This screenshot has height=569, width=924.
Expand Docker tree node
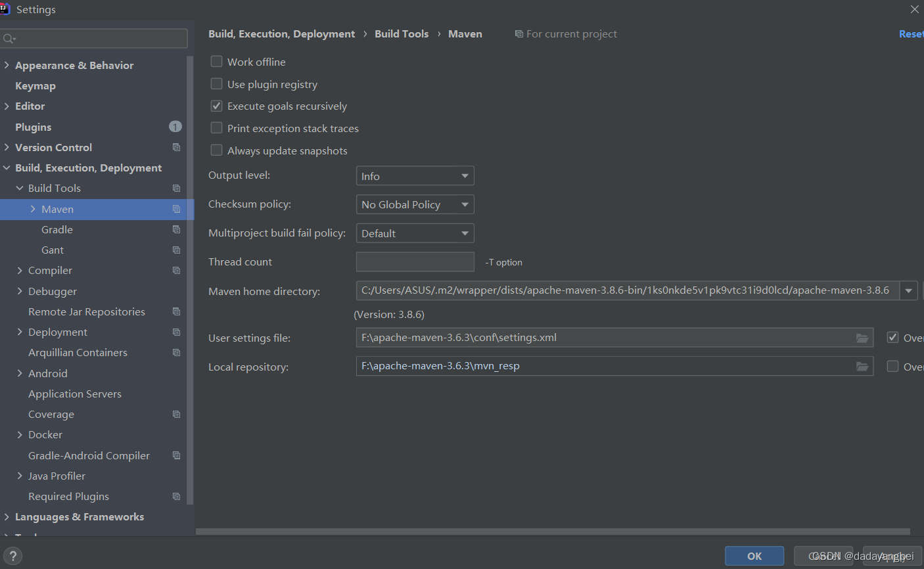coord(20,434)
